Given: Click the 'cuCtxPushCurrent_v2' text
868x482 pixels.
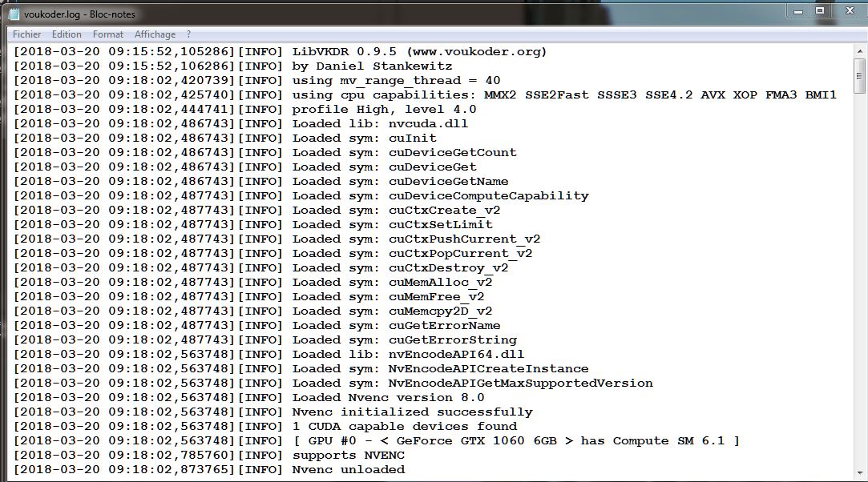Looking at the screenshot, I should pyautogui.click(x=464, y=239).
